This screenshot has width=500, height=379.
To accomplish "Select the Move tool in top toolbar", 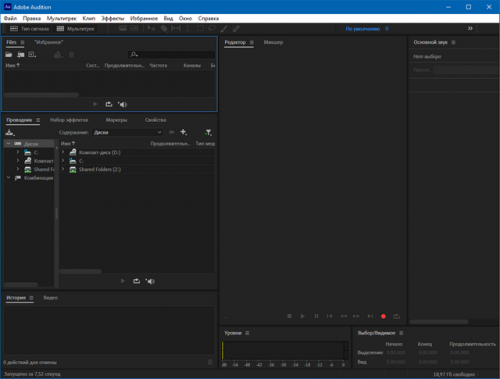I will coord(151,29).
